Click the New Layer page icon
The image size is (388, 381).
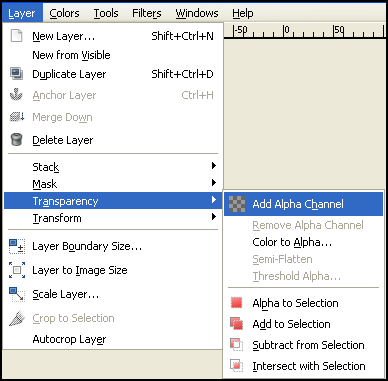pyautogui.click(x=16, y=36)
